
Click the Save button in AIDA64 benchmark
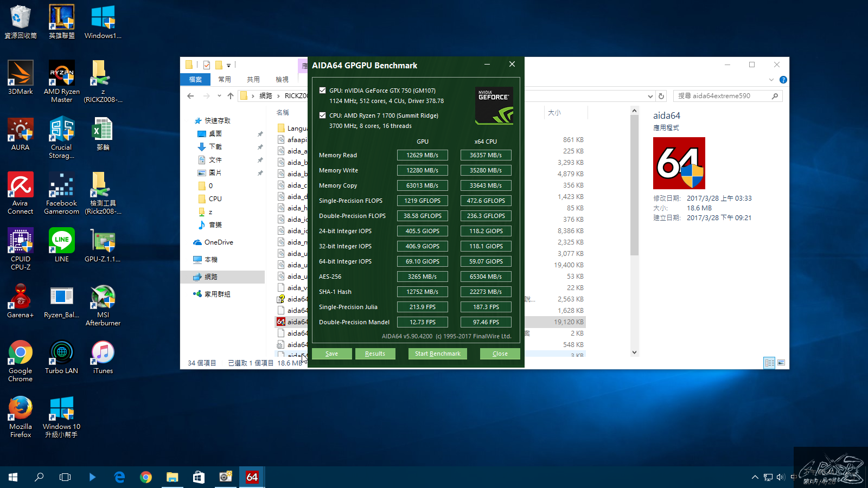[x=332, y=354]
